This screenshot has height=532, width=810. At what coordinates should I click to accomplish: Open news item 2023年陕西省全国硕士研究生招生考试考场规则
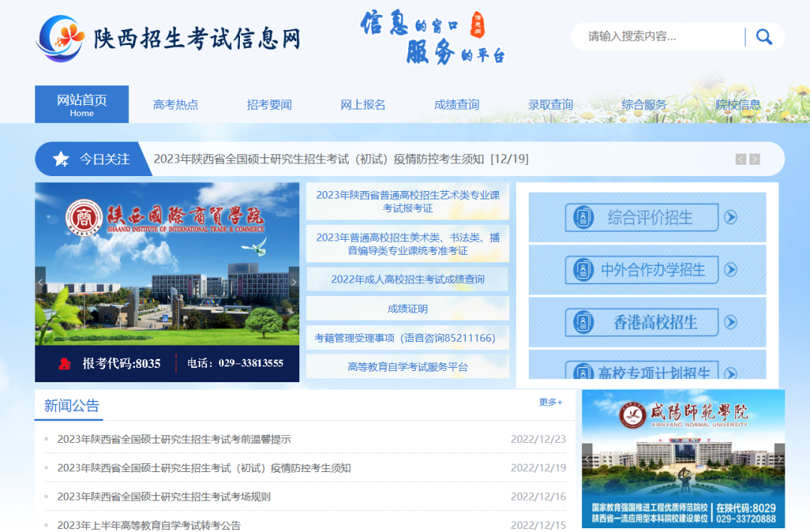point(163,496)
